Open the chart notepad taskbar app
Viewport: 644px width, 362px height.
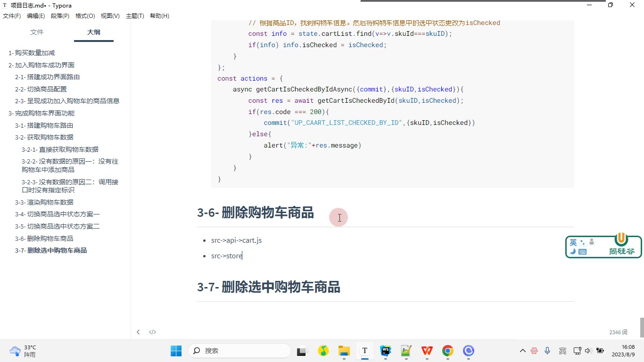click(406, 351)
